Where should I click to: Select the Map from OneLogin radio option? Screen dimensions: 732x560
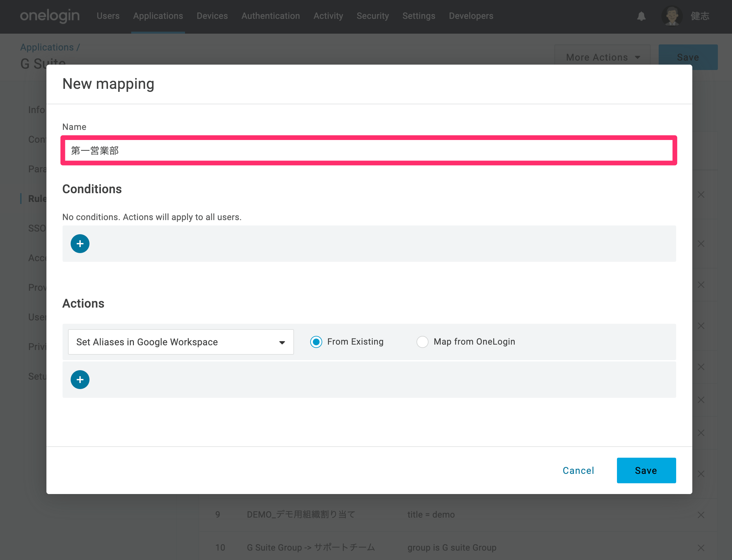pyautogui.click(x=423, y=342)
